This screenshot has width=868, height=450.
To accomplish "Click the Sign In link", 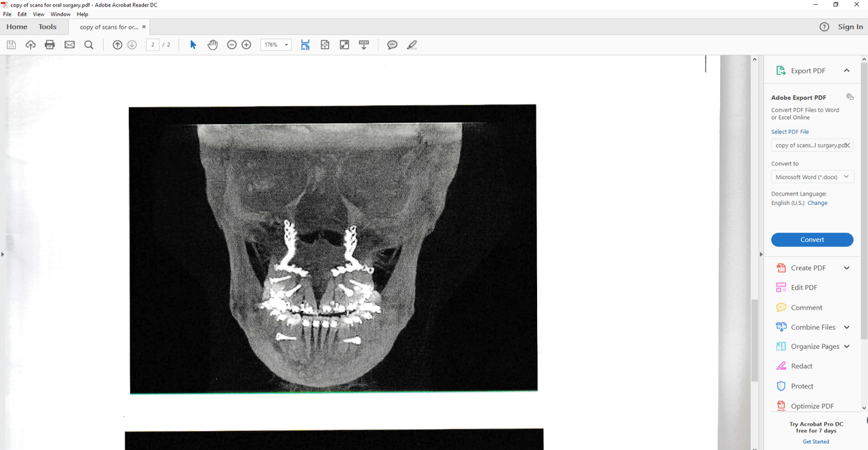I will (850, 26).
